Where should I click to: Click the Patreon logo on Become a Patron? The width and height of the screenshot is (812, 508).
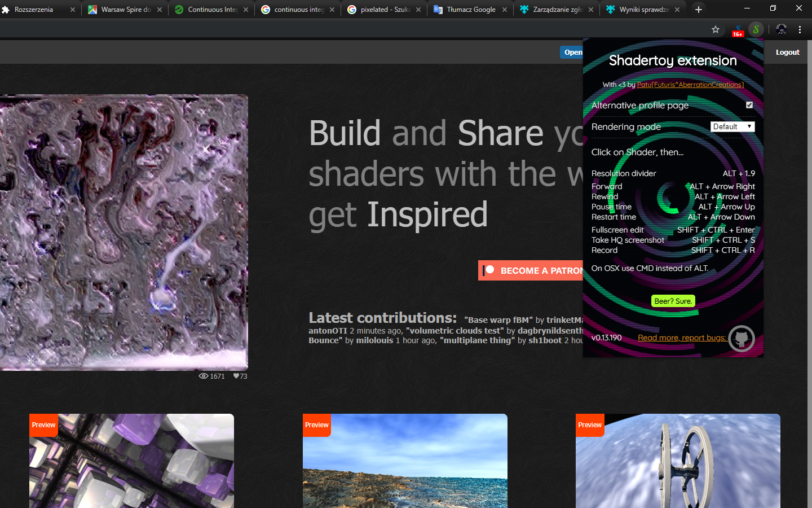point(488,270)
